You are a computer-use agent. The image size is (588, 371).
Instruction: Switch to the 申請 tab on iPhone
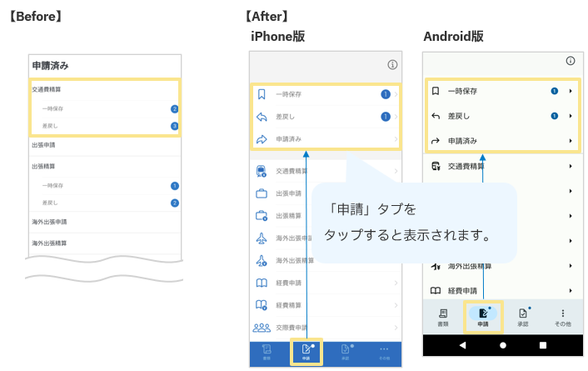coord(306,352)
